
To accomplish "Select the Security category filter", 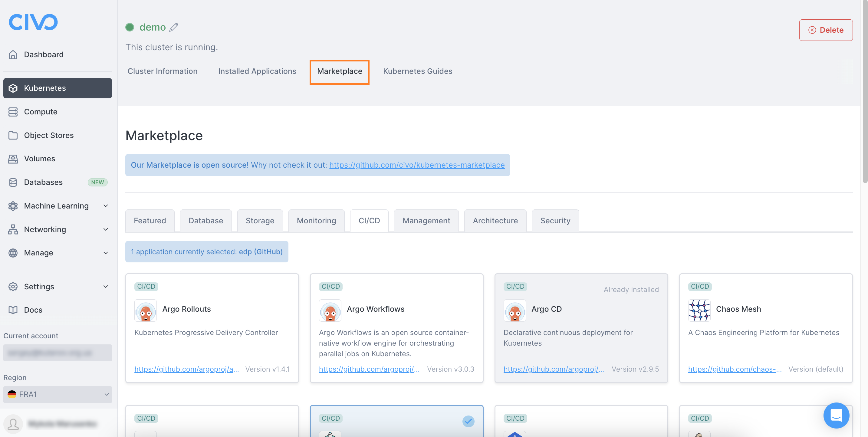I will pyautogui.click(x=555, y=220).
